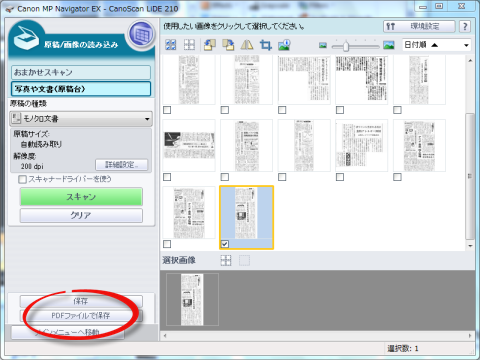Click the thumbnail size slider handle

[346, 46]
